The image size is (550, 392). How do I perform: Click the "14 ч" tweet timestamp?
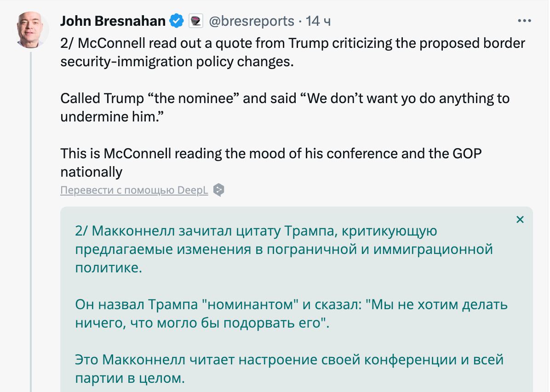pyautogui.click(x=318, y=21)
